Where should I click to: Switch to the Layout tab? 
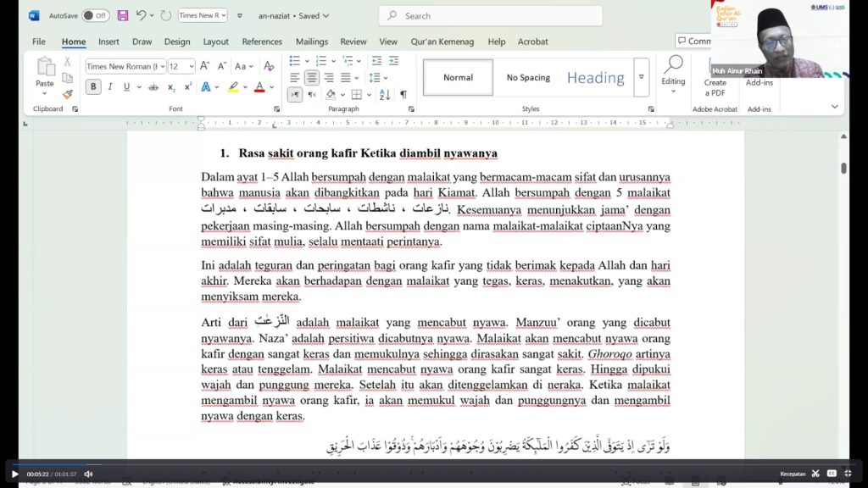click(x=215, y=42)
